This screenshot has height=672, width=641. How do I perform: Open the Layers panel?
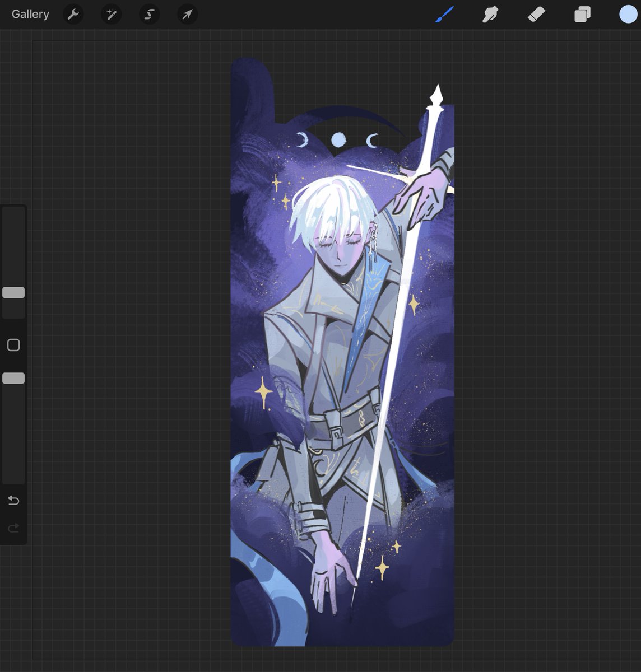(582, 14)
